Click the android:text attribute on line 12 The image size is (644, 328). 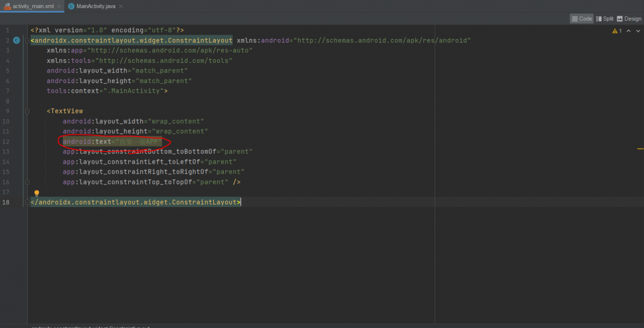(x=113, y=142)
